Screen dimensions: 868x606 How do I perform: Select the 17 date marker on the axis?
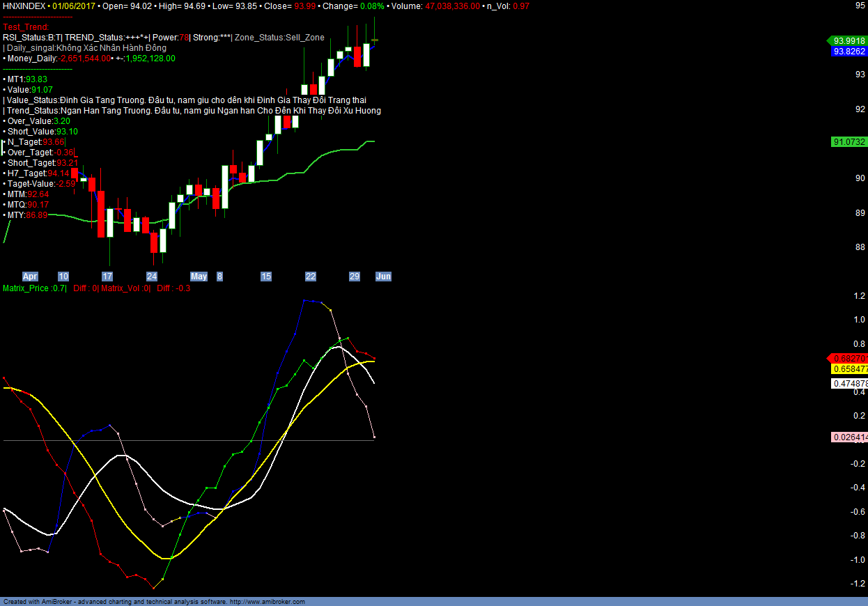[107, 277]
